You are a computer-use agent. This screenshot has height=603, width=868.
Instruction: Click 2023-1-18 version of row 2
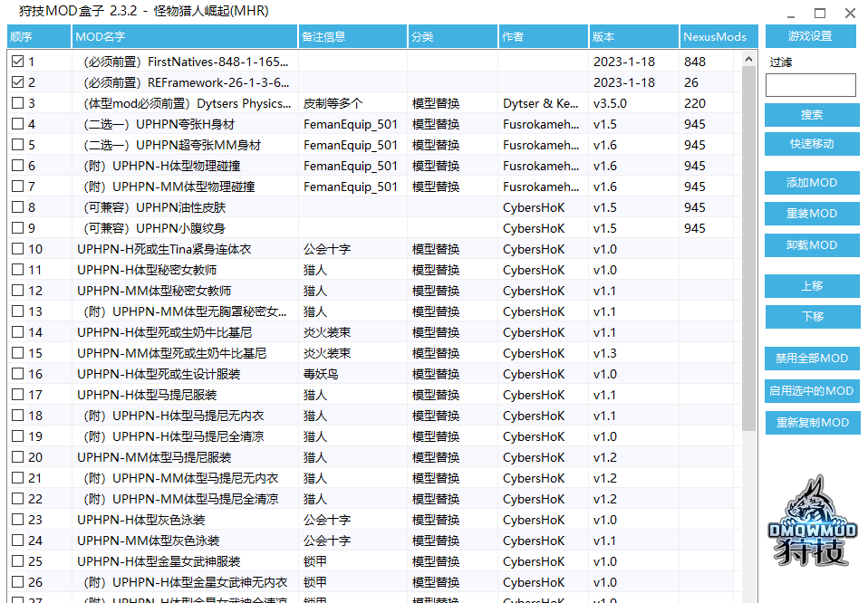point(624,82)
